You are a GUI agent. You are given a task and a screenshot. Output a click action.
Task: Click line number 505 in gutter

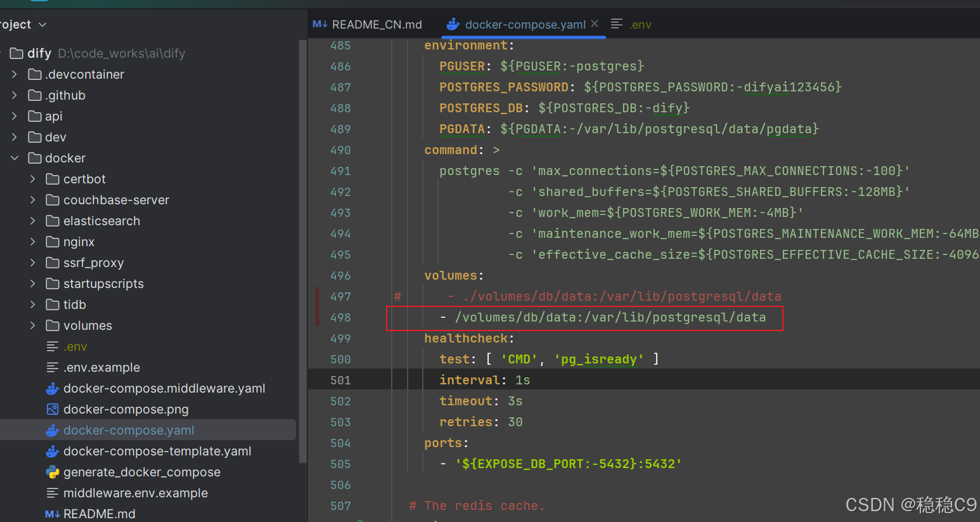pos(340,464)
